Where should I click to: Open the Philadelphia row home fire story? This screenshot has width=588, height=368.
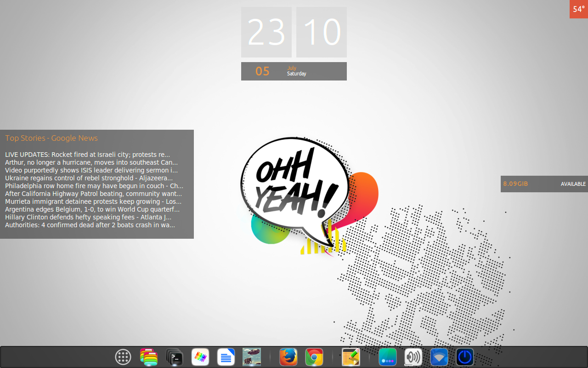coord(94,186)
